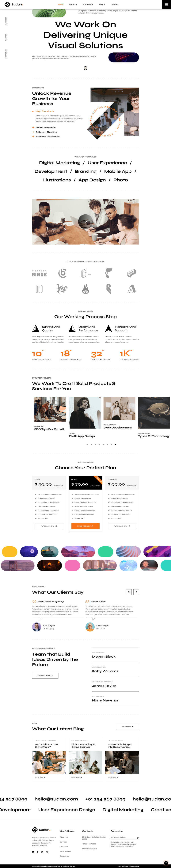Open the hamburger menu in header
Viewport: 171px width, 868px height.
166,4
